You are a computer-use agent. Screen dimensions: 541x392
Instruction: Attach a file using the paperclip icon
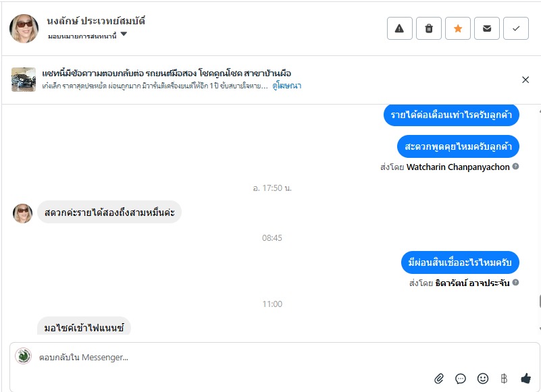pyautogui.click(x=439, y=379)
